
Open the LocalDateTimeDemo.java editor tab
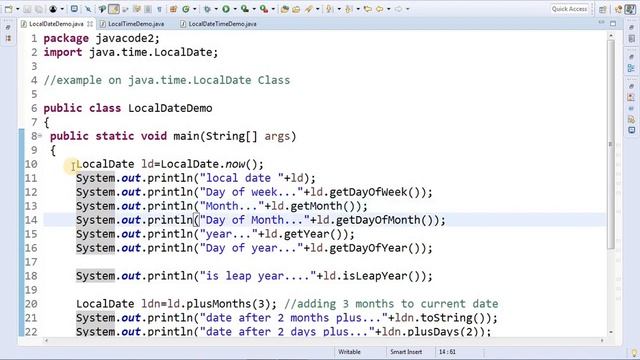pos(222,24)
